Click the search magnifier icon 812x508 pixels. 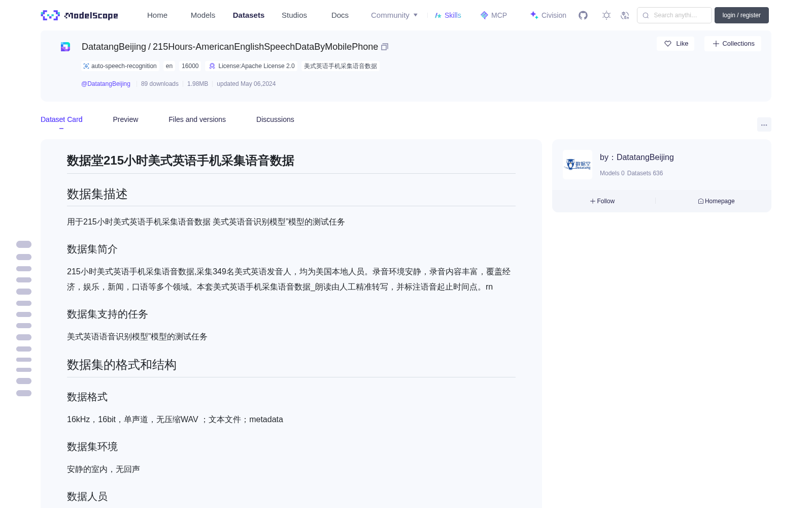tap(646, 15)
